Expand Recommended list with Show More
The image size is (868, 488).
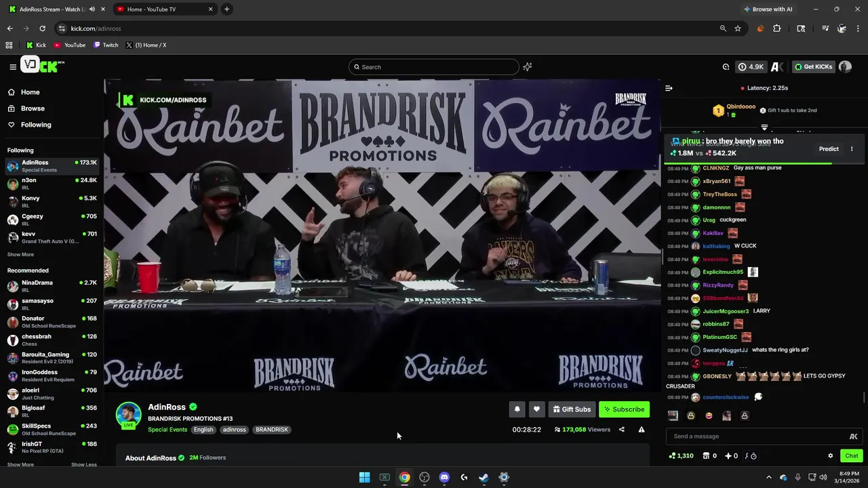click(20, 465)
